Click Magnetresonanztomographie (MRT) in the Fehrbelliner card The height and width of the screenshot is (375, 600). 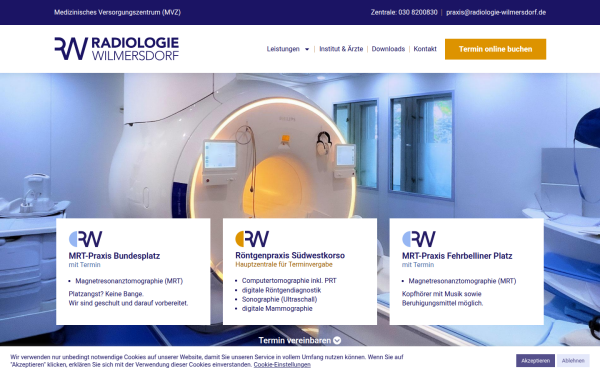pyautogui.click(x=462, y=281)
